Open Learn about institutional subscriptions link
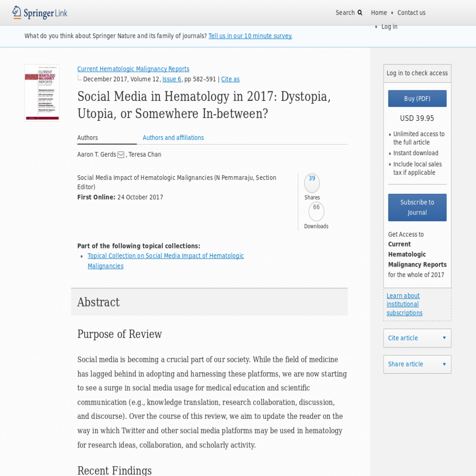The height and width of the screenshot is (476, 476). pos(404,304)
